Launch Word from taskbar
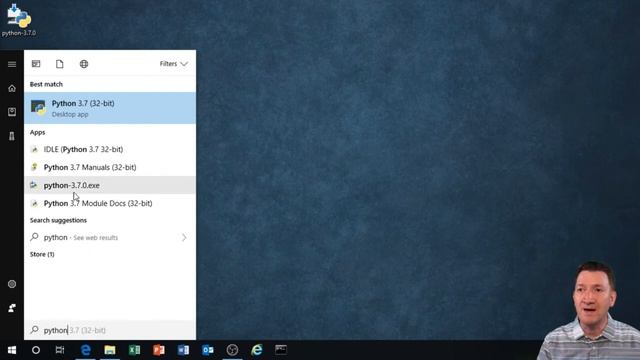This screenshot has width=640, height=360. point(183,350)
